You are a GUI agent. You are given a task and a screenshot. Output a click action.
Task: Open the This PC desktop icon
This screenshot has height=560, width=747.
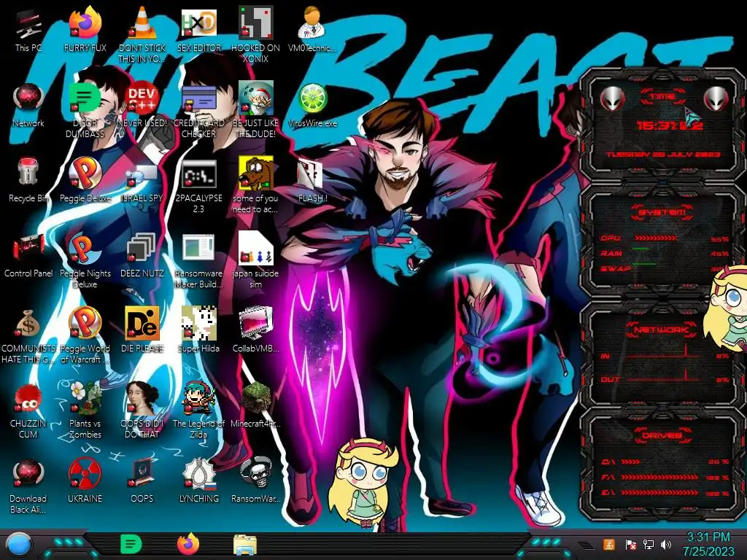coord(28,25)
